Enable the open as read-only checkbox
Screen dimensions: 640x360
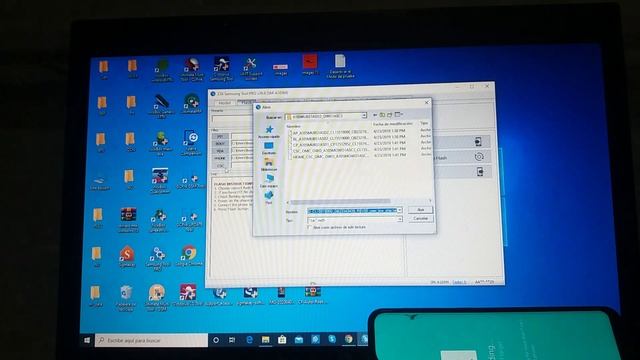[309, 227]
